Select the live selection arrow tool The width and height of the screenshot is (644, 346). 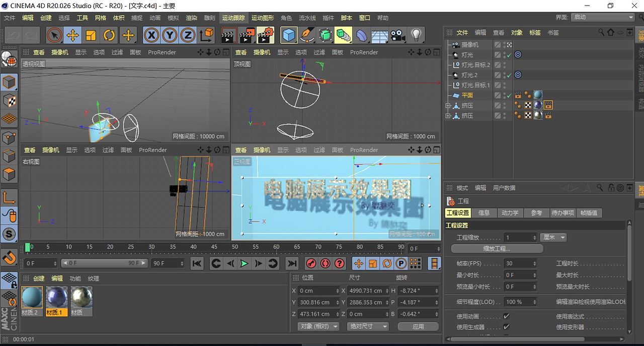pyautogui.click(x=54, y=35)
